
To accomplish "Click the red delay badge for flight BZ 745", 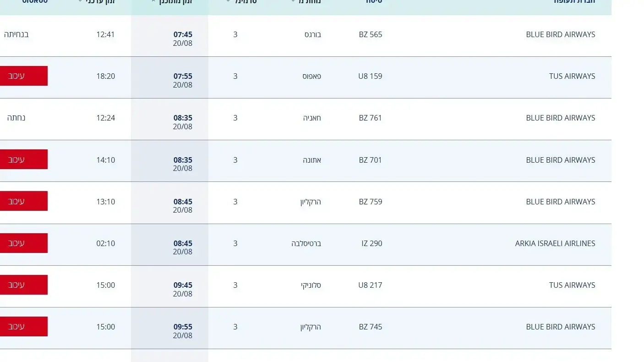I will (24, 327).
